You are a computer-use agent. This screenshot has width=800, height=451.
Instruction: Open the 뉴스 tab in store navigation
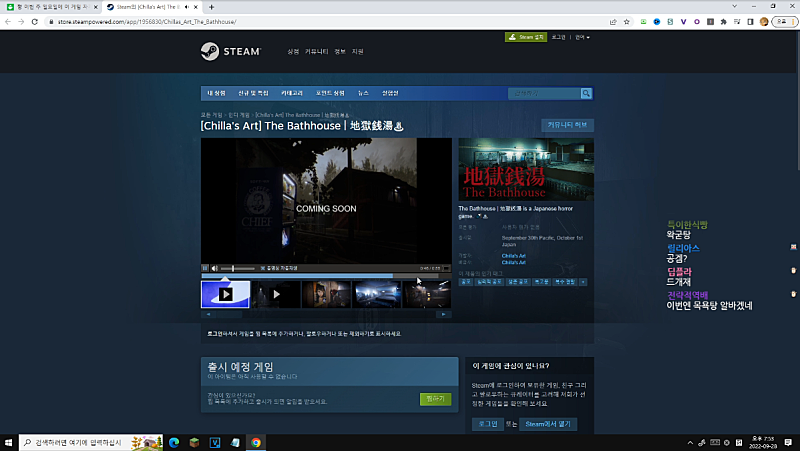pyautogui.click(x=364, y=93)
